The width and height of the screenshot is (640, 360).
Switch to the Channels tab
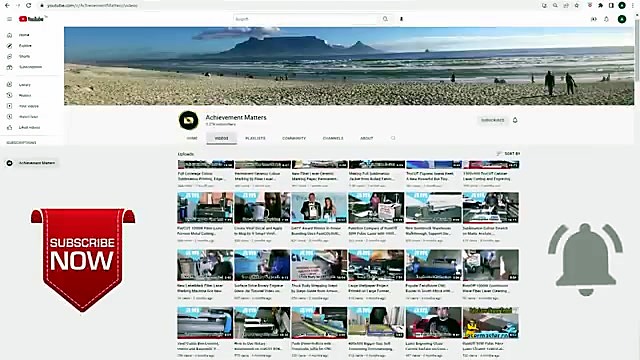point(333,138)
